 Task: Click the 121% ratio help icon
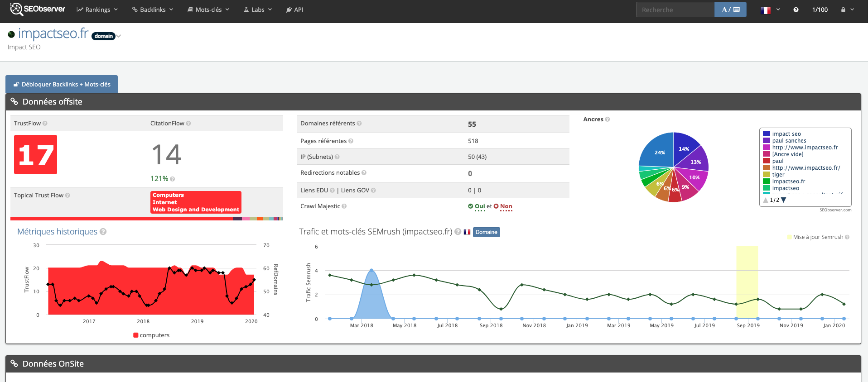pos(173,179)
